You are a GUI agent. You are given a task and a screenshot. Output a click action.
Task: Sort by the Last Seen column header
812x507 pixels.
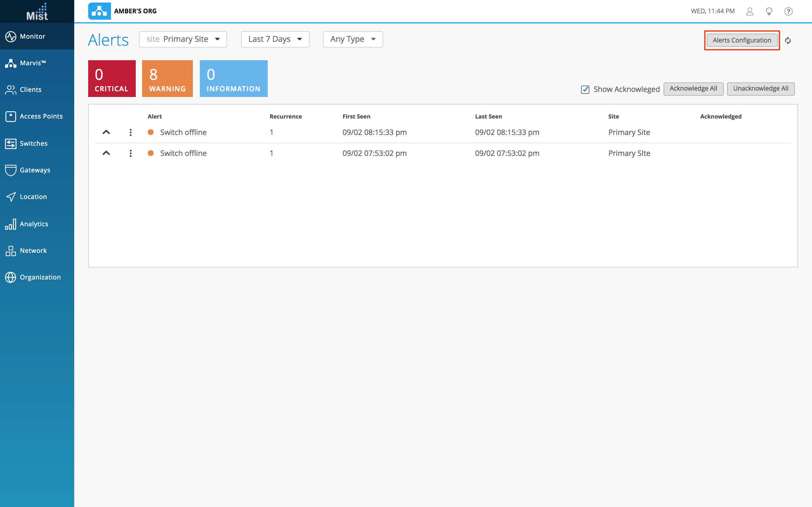point(488,116)
